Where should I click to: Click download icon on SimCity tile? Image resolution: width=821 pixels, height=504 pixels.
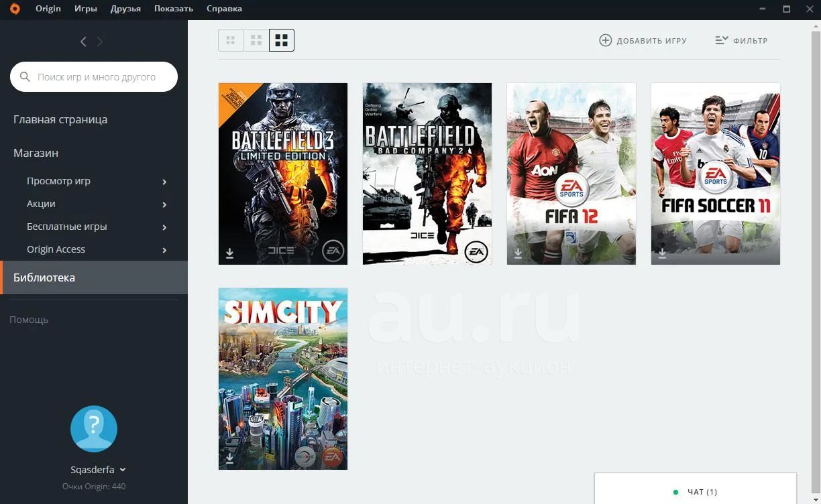229,458
